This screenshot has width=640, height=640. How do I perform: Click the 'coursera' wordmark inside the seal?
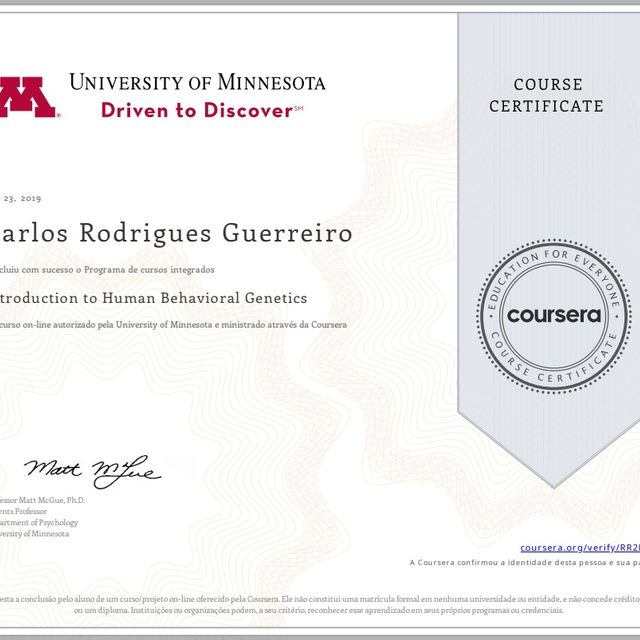[554, 315]
